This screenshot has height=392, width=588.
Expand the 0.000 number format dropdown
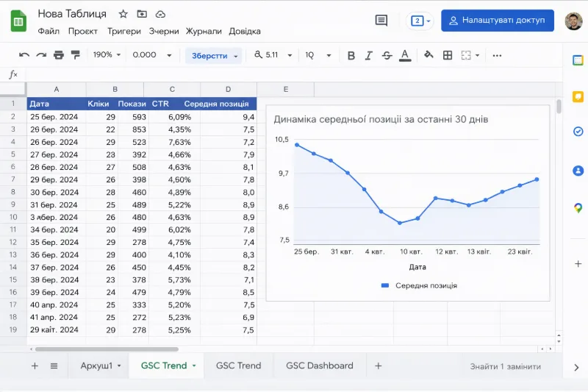tap(152, 55)
